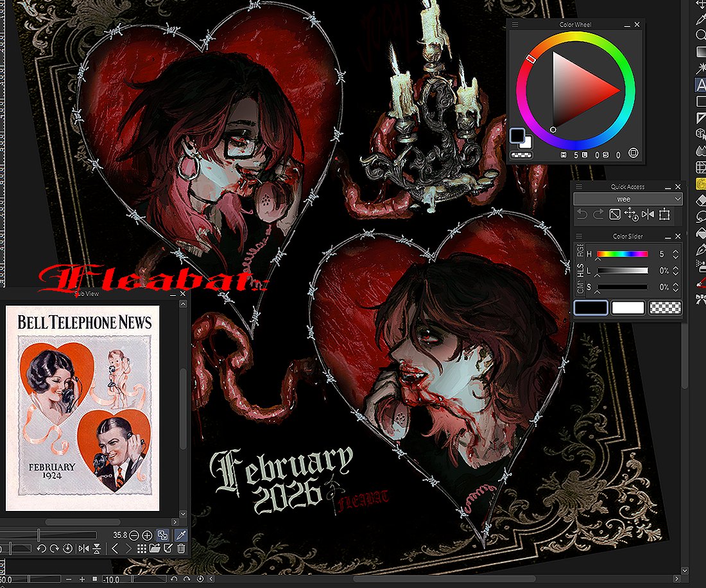Select the Pen nib tool in toolbar
The width and height of the screenshot is (706, 588).
(701, 250)
